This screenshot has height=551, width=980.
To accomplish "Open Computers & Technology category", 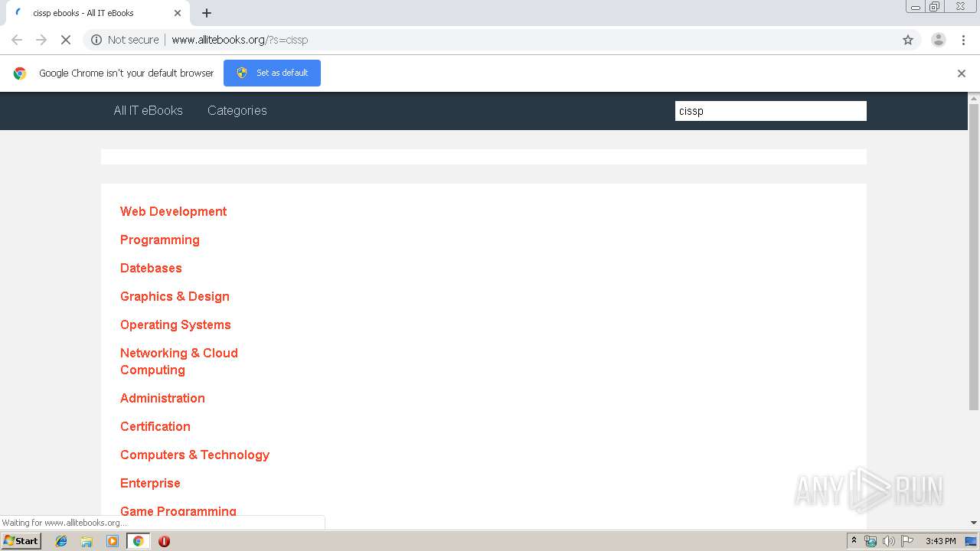I will pyautogui.click(x=195, y=455).
